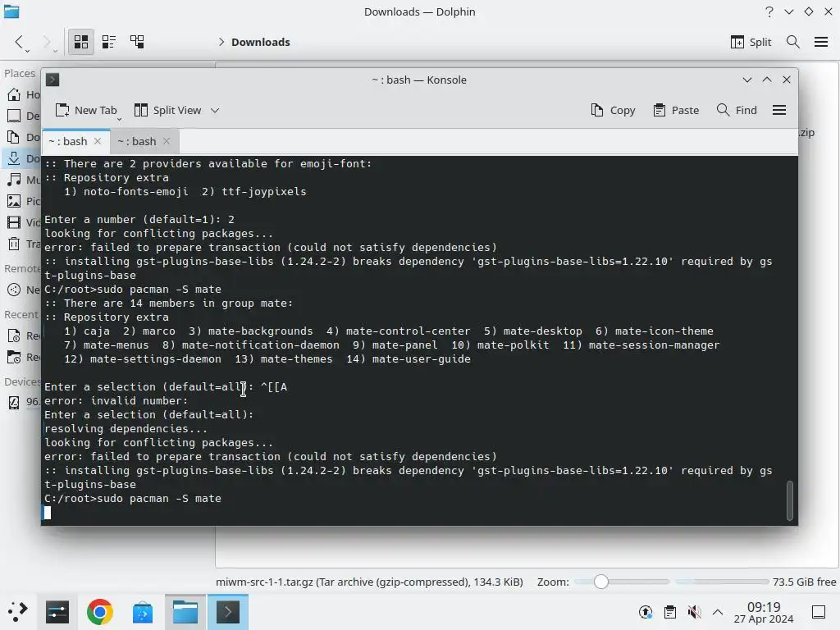Maximize Konsole with the up chevron
This screenshot has height=630, width=840.
pyautogui.click(x=767, y=80)
